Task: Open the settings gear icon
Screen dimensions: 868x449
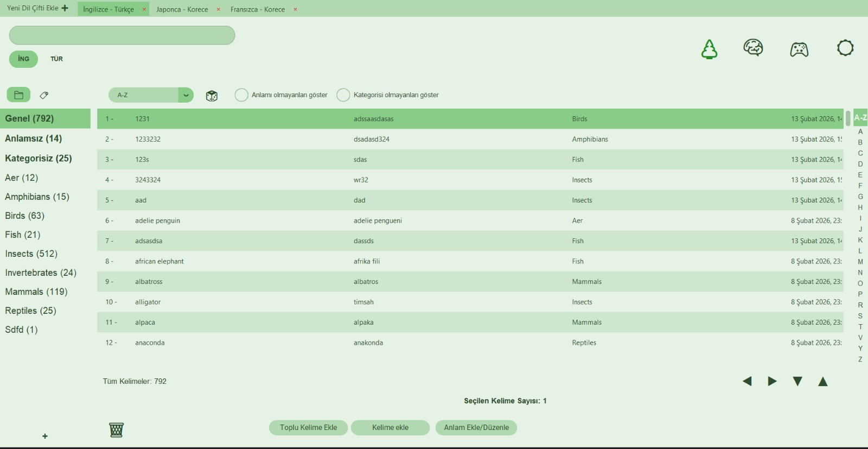Action: (x=845, y=48)
